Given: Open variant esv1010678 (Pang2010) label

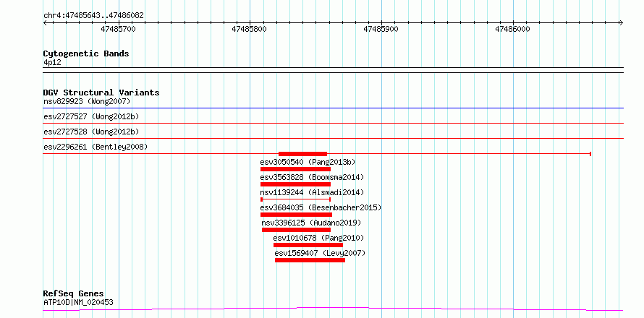Looking at the screenshot, I should [318, 238].
